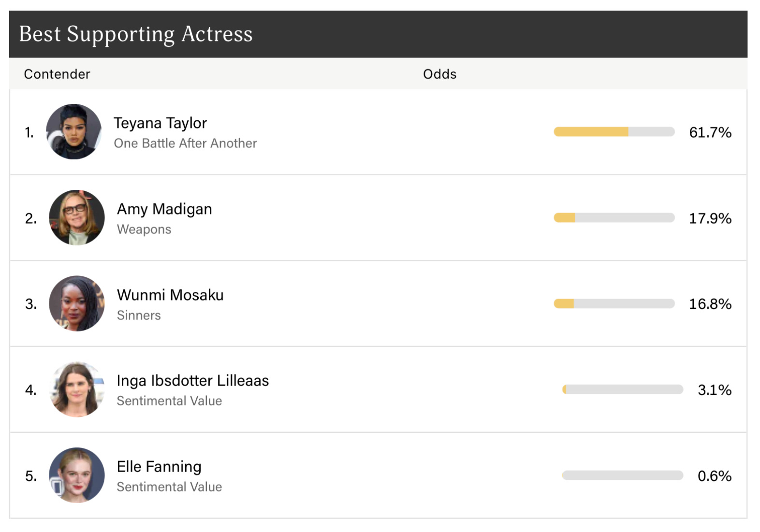Select the Inga Ibsdotter Lilleaas name
The image size is (760, 532).
click(x=192, y=381)
